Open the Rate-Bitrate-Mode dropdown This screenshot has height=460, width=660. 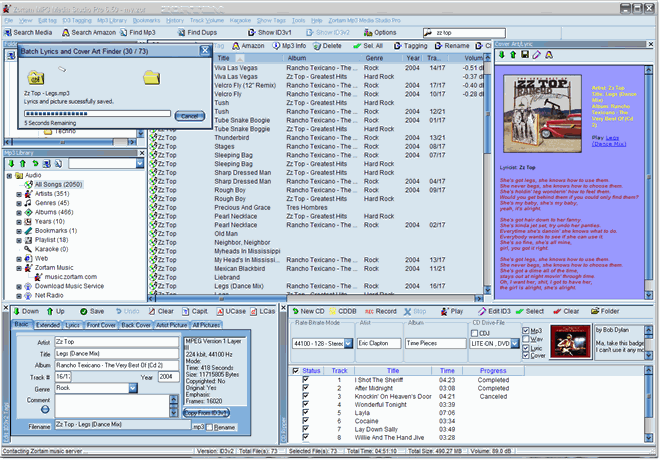pos(348,343)
